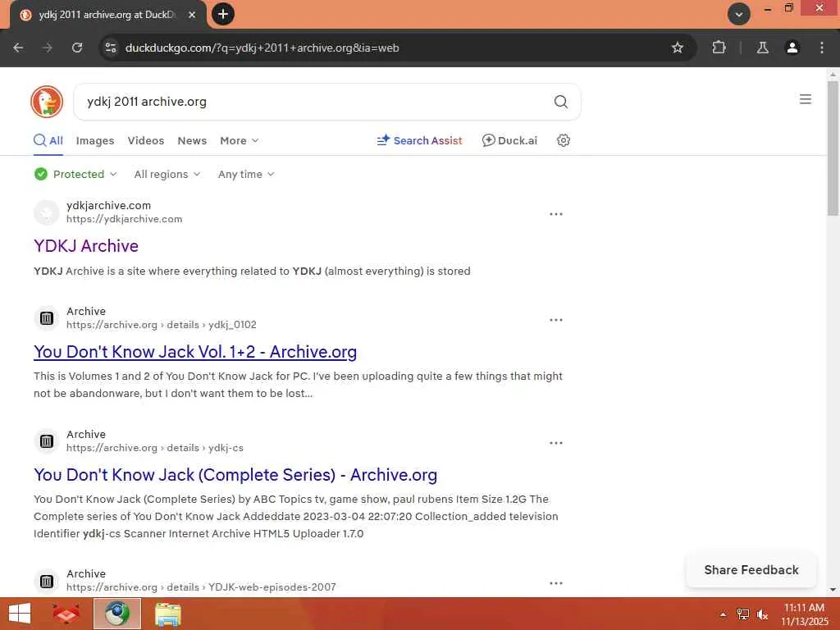
Task: Open the hamburger side menu
Action: [x=805, y=99]
